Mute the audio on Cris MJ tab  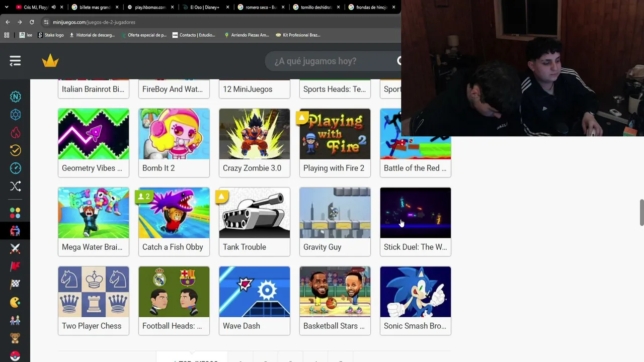click(53, 7)
